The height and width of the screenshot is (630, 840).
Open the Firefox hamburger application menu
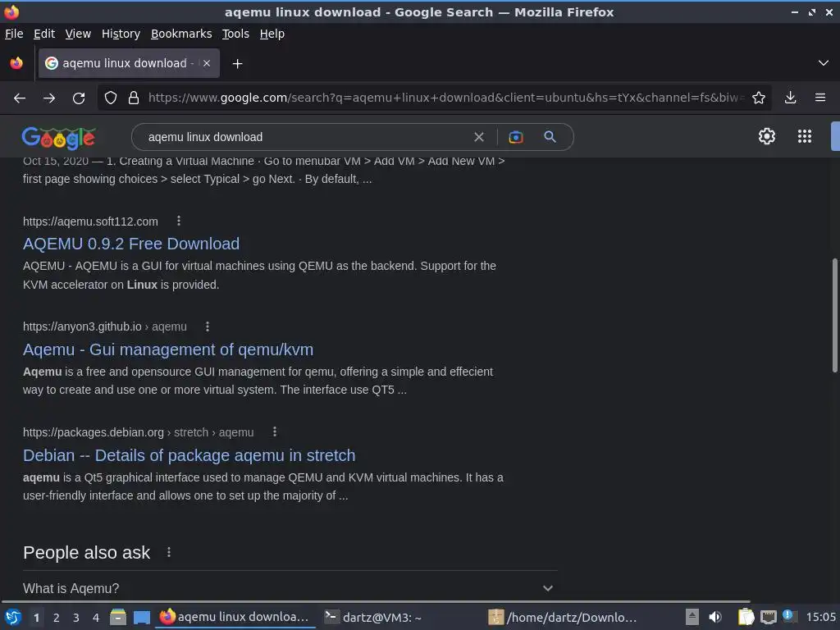point(819,98)
